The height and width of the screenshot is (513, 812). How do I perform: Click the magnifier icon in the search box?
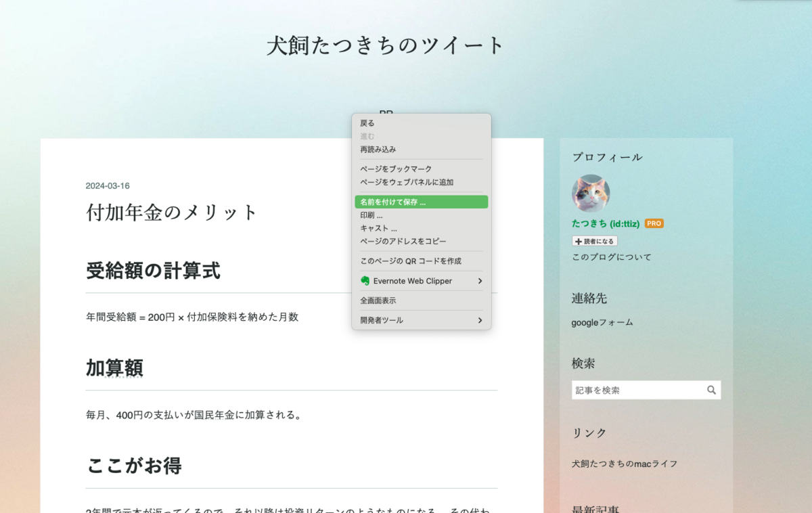point(711,390)
